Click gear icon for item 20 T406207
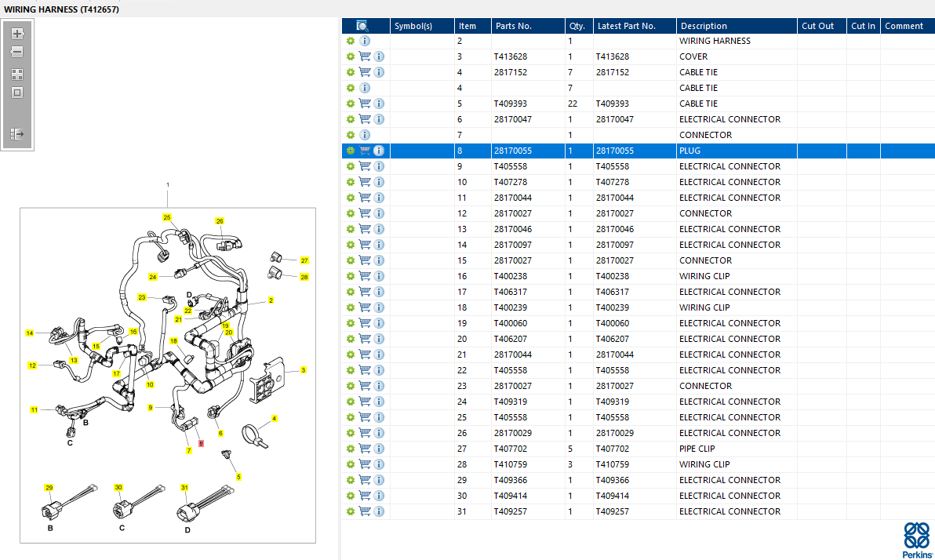The height and width of the screenshot is (560, 935). click(351, 339)
